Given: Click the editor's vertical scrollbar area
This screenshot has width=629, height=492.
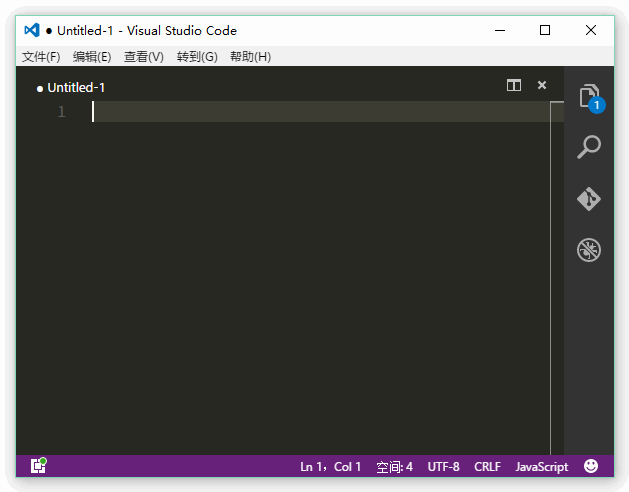Looking at the screenshot, I should coord(557,278).
